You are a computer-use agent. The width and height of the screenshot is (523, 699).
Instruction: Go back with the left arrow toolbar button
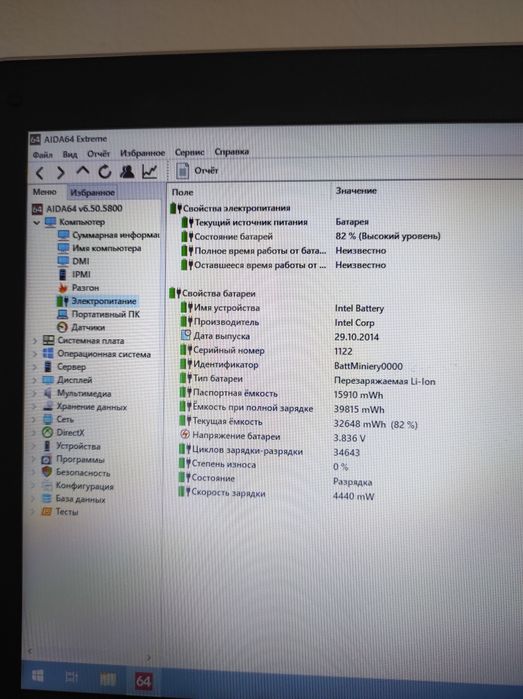pos(40,173)
